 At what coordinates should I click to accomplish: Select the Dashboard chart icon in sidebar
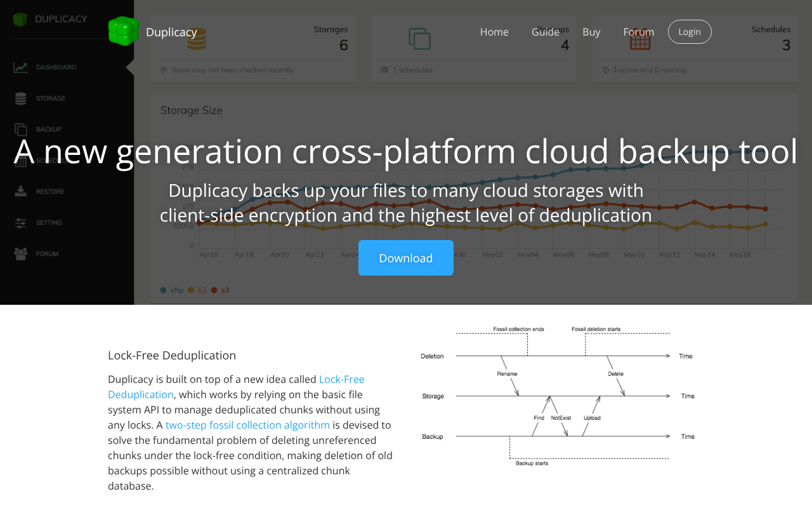[x=21, y=67]
